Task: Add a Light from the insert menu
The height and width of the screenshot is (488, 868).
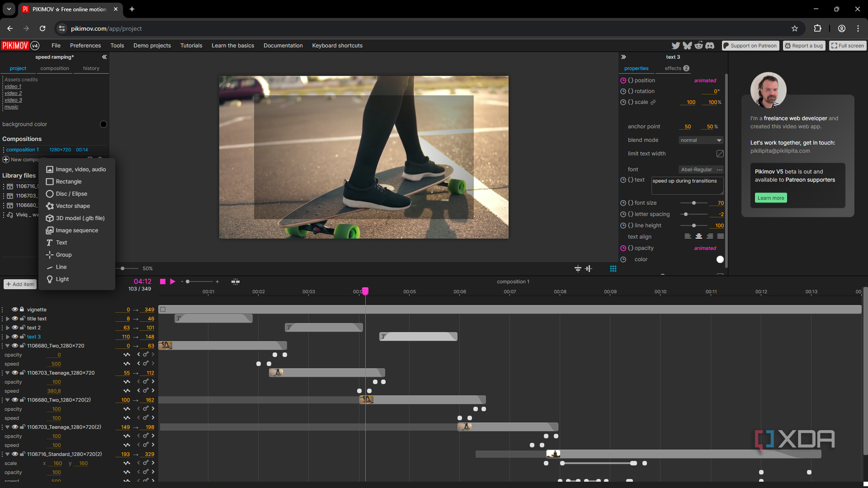Action: tap(62, 279)
